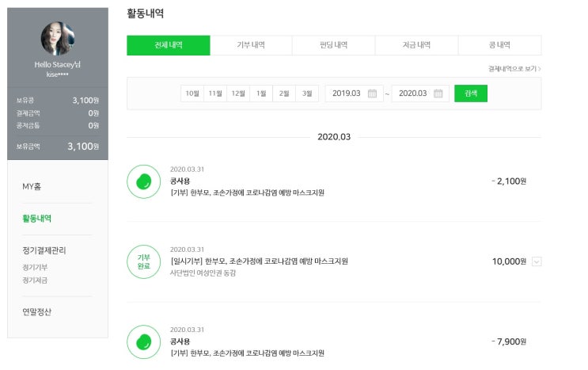Click the 기부완료 circle badge icon
588x370 pixels.
(144, 261)
